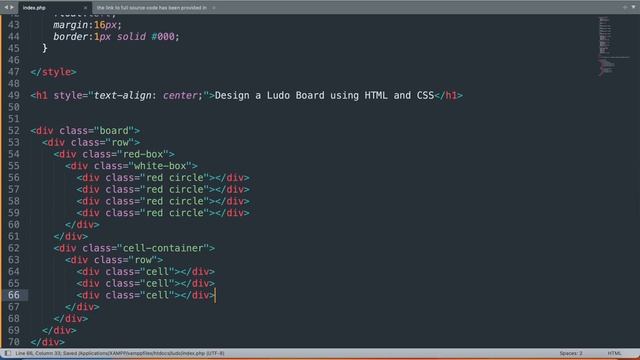The height and width of the screenshot is (360, 640).
Task: Open the Spaces: 2 indentation menu
Action: pyautogui.click(x=571, y=353)
